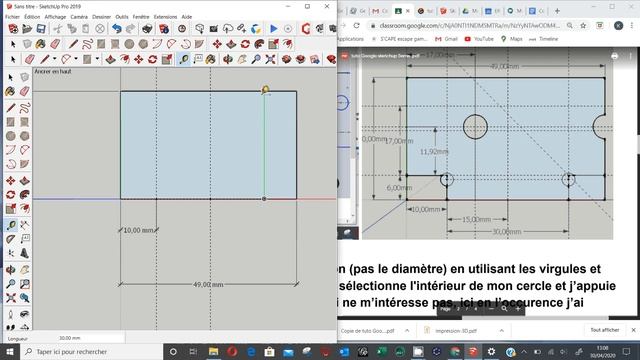Screen dimensions: 640x360
Task: Open the YouTube bookmark
Action: pyautogui.click(x=479, y=39)
